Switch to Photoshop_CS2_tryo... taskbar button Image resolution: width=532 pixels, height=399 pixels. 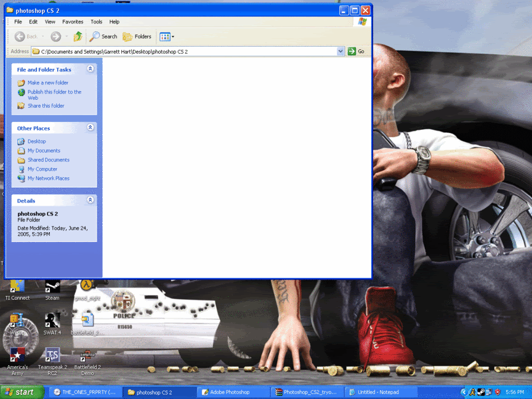307,392
